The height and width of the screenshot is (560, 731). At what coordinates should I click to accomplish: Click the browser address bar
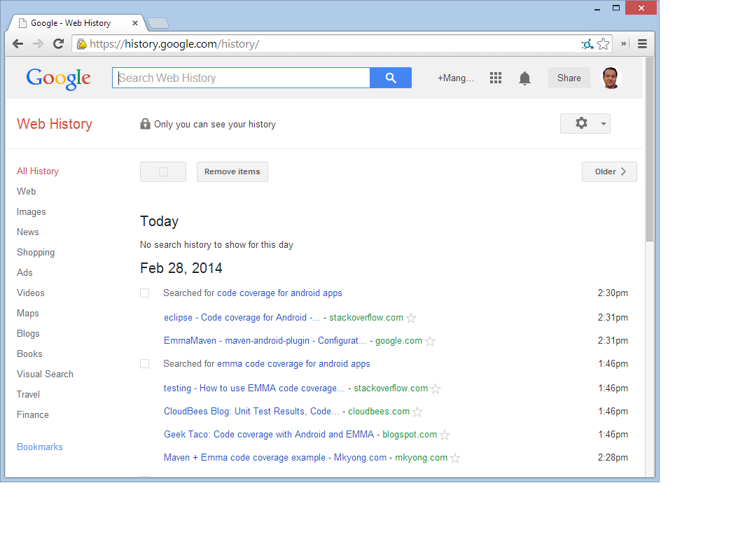click(x=326, y=44)
